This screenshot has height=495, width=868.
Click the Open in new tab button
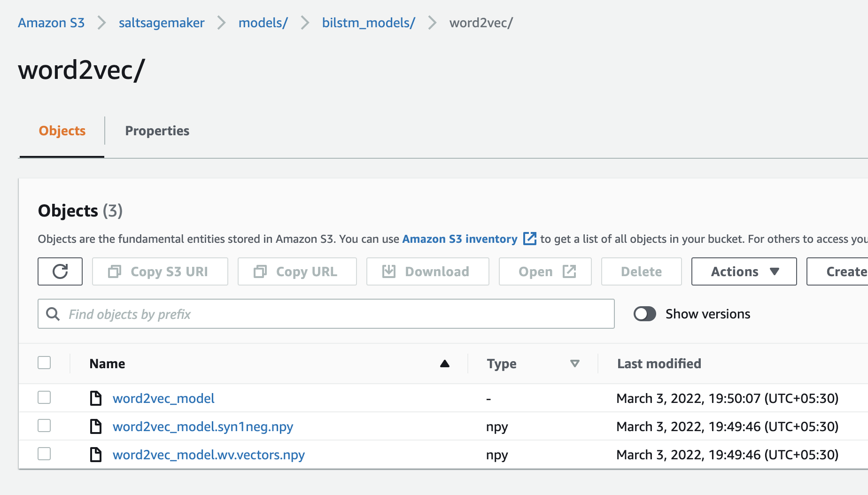(x=545, y=271)
